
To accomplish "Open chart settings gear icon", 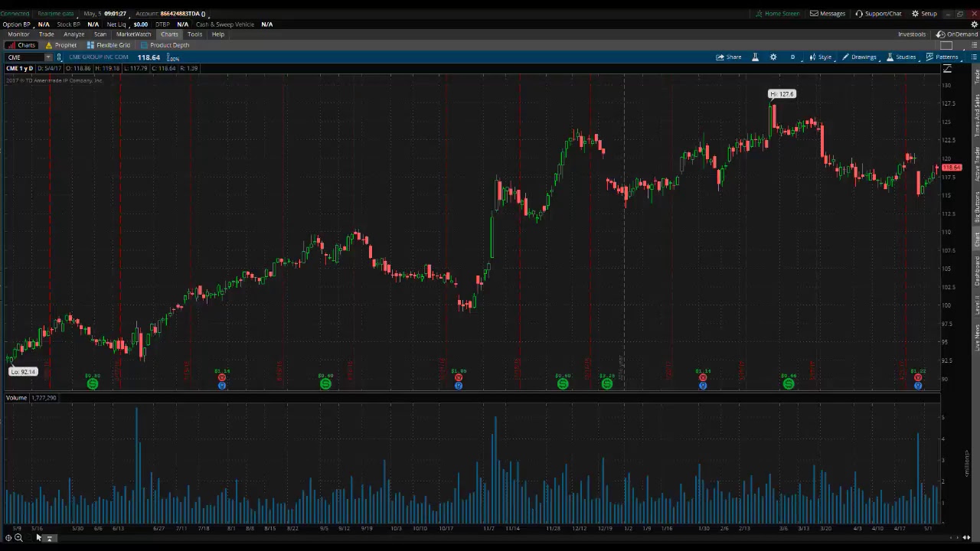I will 773,57.
